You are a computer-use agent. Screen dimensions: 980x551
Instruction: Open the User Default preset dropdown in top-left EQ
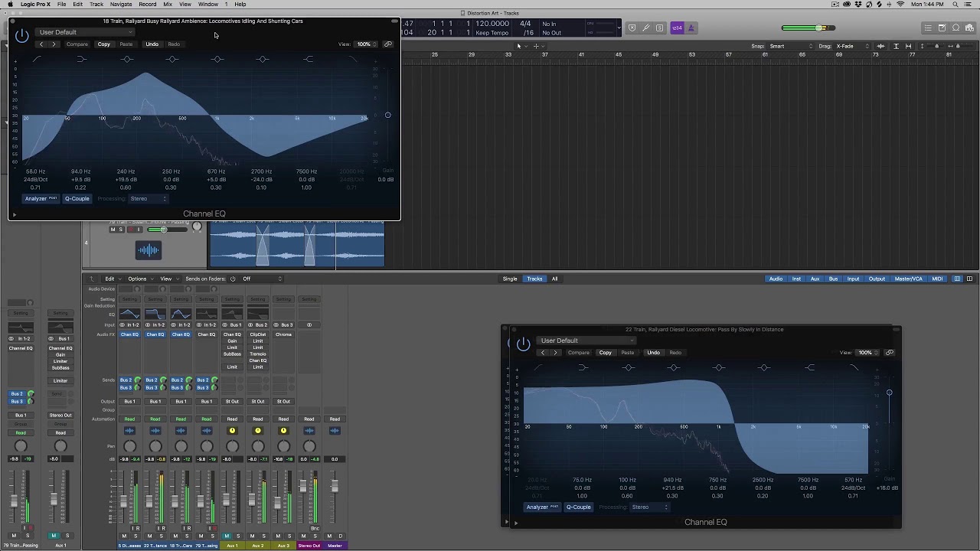[x=86, y=32]
